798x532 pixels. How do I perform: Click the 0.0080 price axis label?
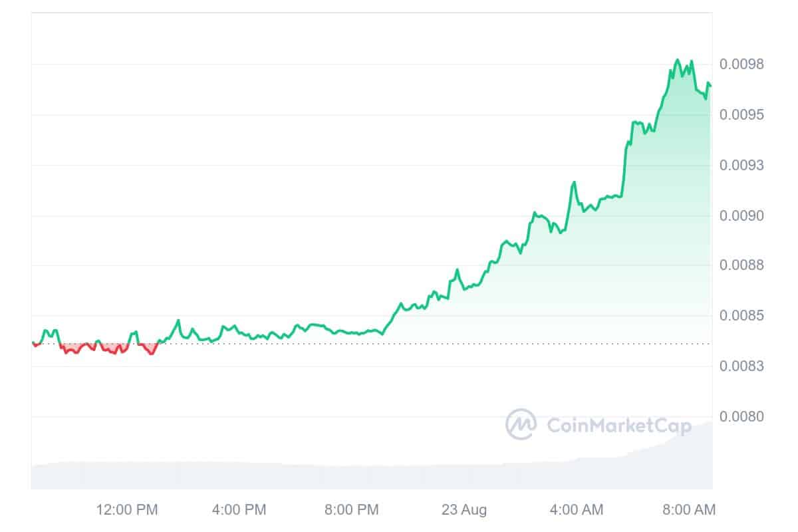click(741, 417)
